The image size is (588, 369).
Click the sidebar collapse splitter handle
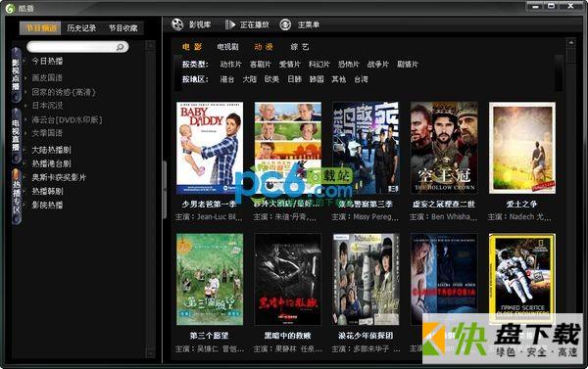pyautogui.click(x=165, y=190)
